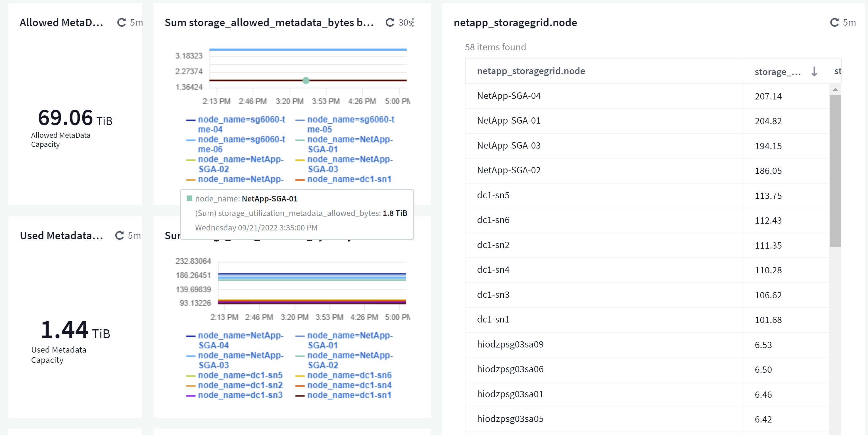Open the dc1-sn5 node entry
Viewport: 868px width, 435px height.
(493, 195)
